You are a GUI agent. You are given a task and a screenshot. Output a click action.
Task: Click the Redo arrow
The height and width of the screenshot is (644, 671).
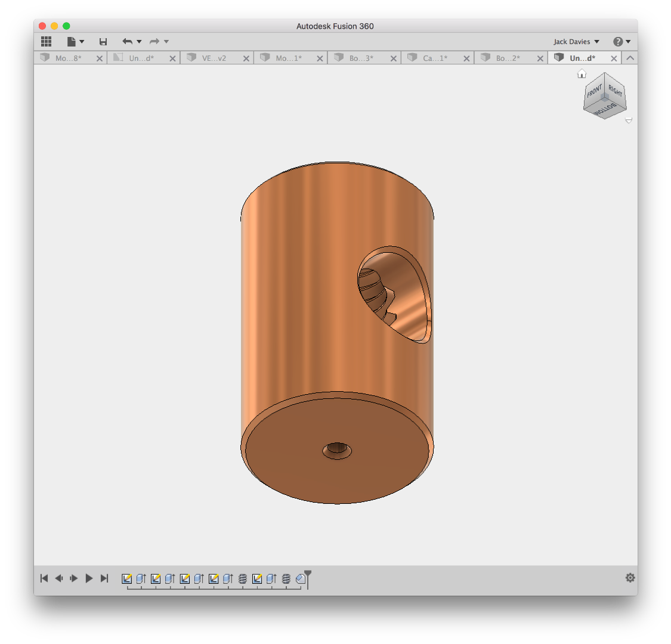click(x=154, y=42)
